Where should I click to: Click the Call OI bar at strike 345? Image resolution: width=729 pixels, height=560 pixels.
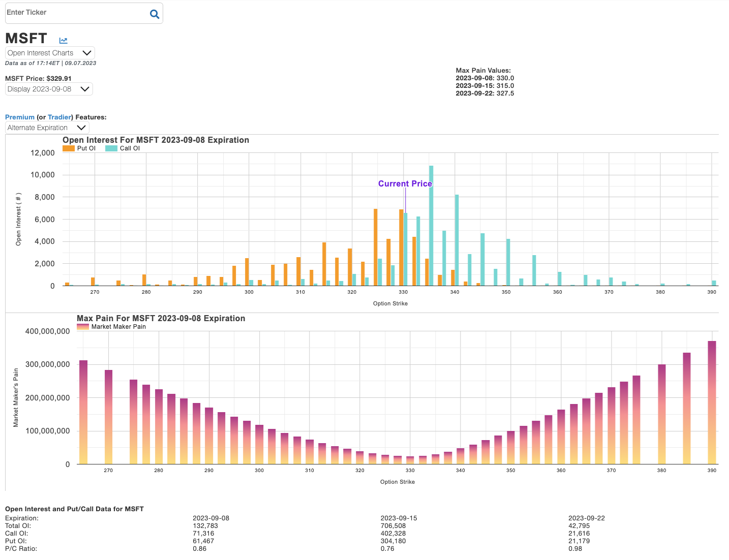(482, 260)
